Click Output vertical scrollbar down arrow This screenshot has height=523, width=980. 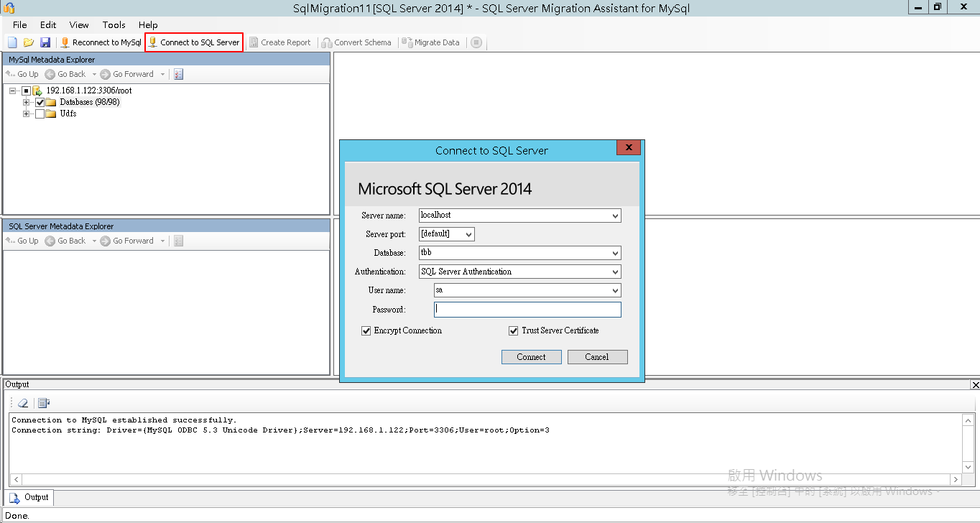[969, 467]
